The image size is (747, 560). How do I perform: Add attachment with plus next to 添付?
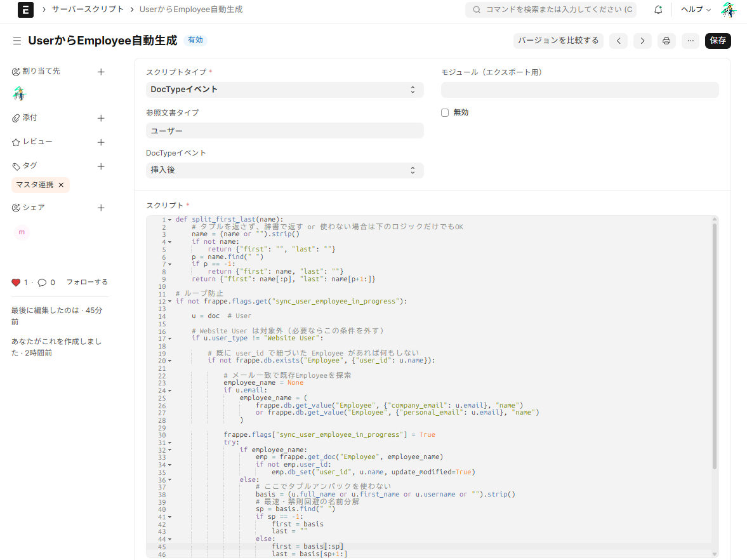pyautogui.click(x=100, y=118)
